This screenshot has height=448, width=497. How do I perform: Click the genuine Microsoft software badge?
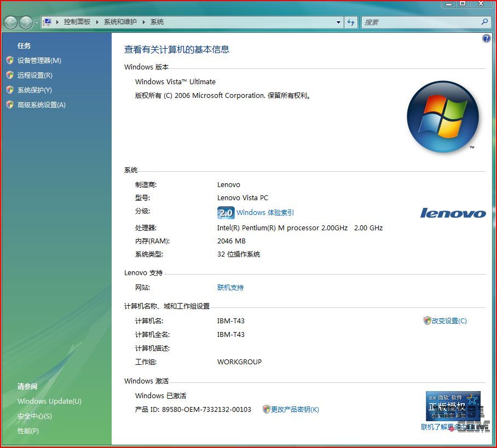pos(453,406)
